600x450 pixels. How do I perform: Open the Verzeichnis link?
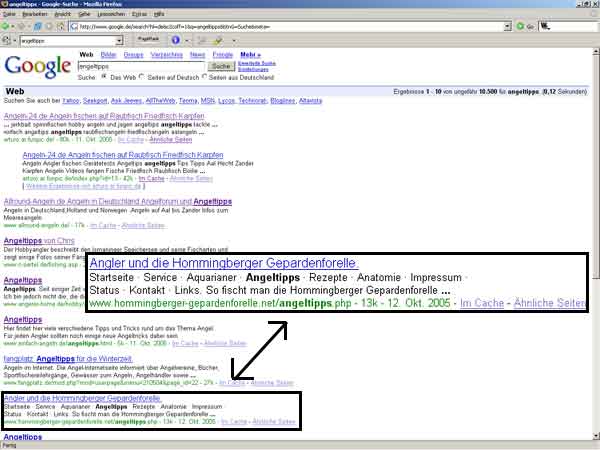pos(166,55)
